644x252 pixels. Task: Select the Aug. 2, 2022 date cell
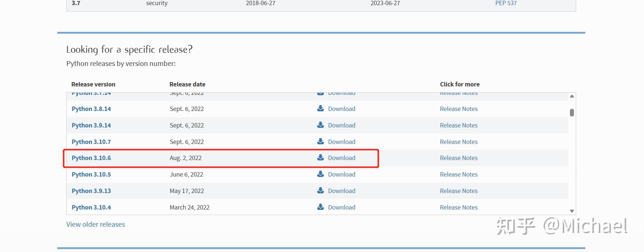tap(186, 158)
